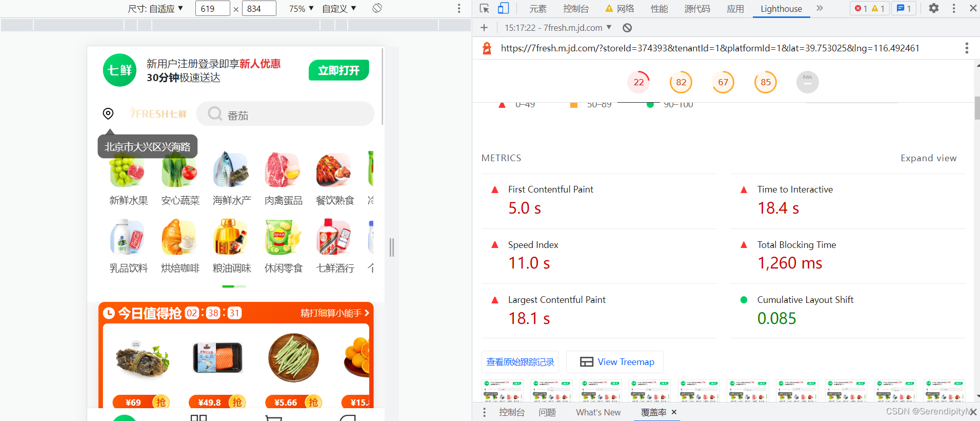Expand Time to Interactive metric
980x421 pixels.
pyautogui.click(x=848, y=201)
